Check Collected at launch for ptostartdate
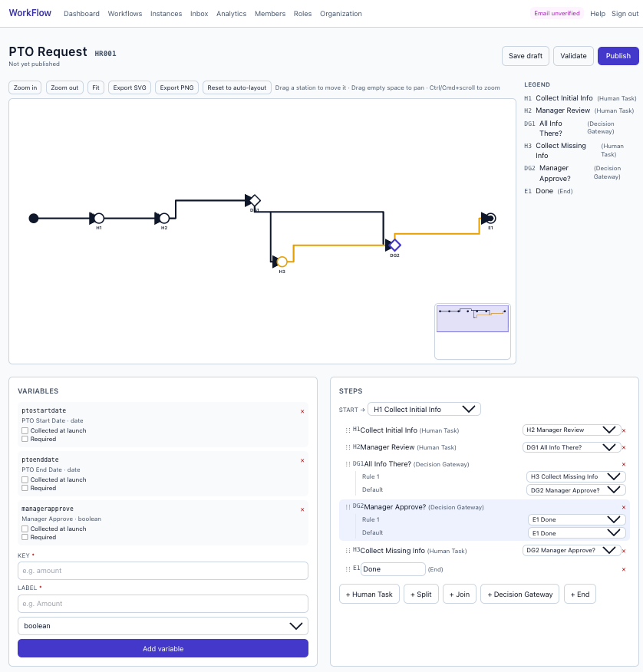The height and width of the screenshot is (672, 643). [25, 430]
